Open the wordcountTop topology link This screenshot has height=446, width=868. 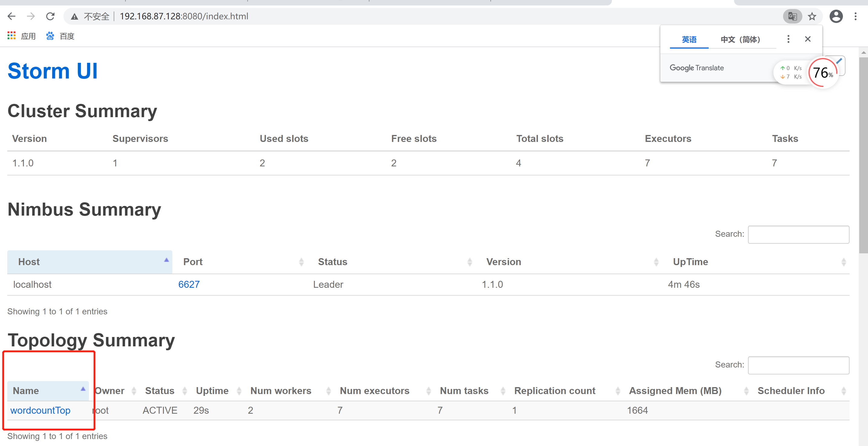tap(41, 410)
